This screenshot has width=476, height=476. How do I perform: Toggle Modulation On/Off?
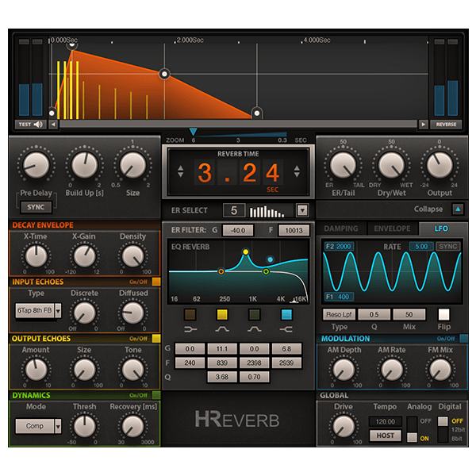click(x=463, y=338)
